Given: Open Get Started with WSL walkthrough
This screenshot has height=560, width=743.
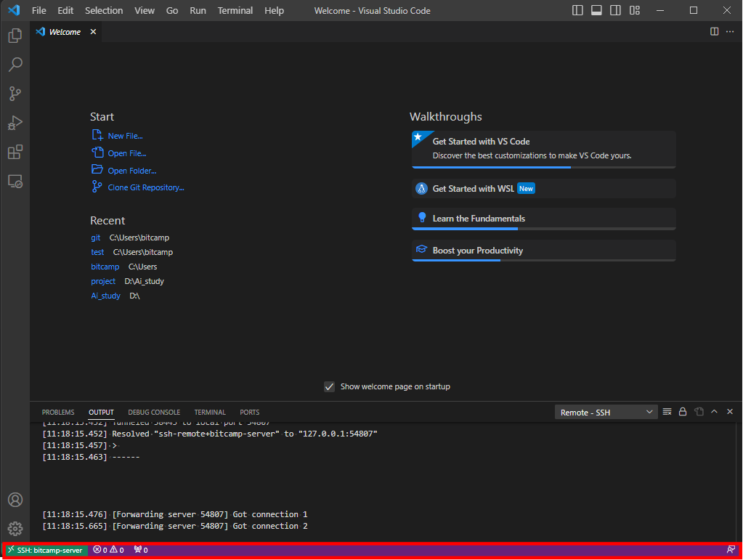Looking at the screenshot, I should click(543, 189).
